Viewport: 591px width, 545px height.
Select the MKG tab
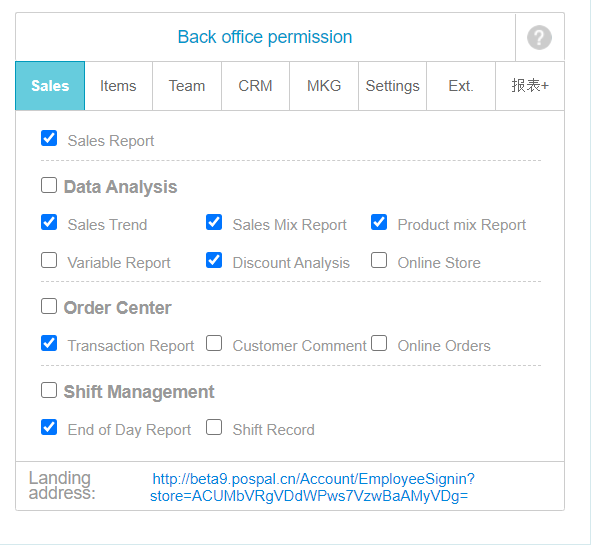click(x=324, y=86)
